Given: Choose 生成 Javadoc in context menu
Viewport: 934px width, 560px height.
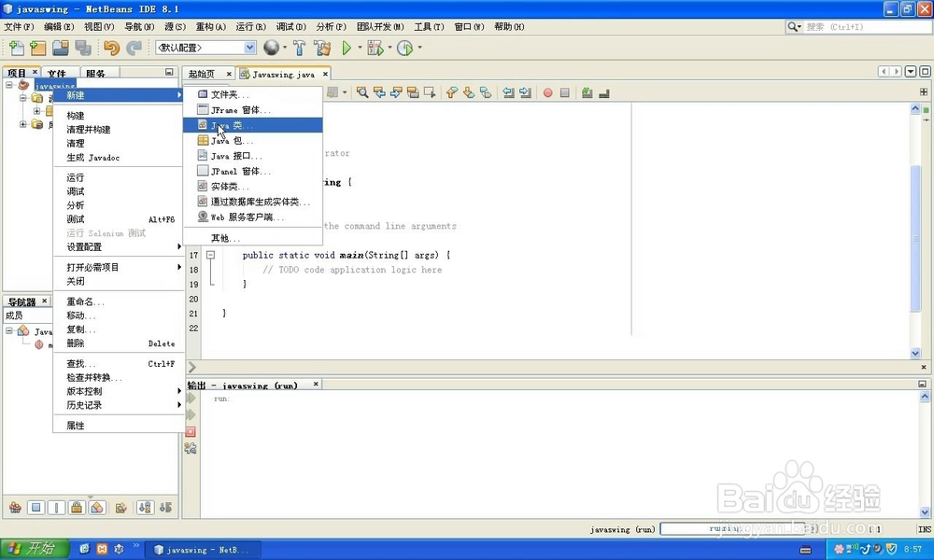Looking at the screenshot, I should 118,158.
